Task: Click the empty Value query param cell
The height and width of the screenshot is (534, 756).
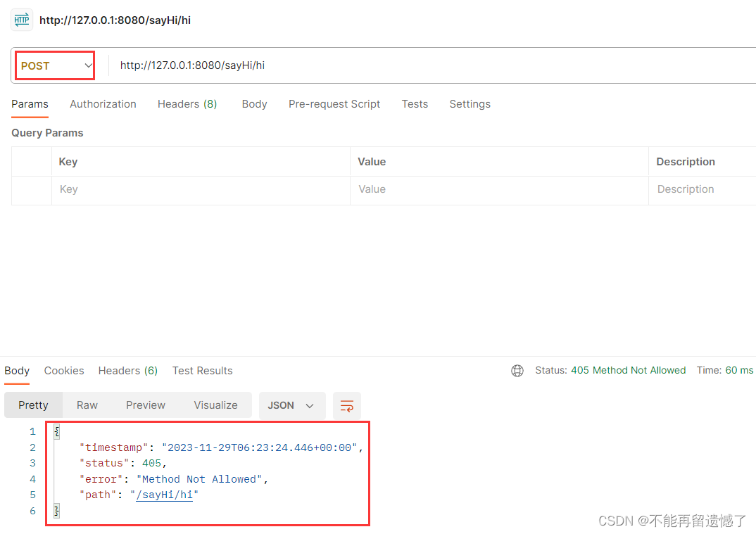Action: (499, 189)
